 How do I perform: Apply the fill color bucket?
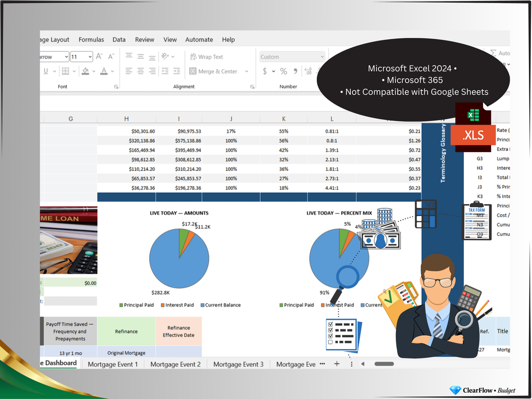(x=85, y=71)
